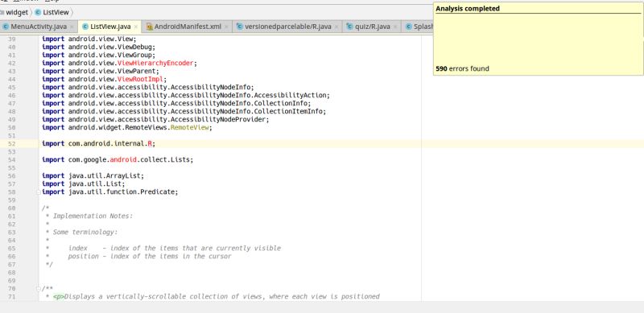Click line number 39 in the gutter

(x=11, y=39)
